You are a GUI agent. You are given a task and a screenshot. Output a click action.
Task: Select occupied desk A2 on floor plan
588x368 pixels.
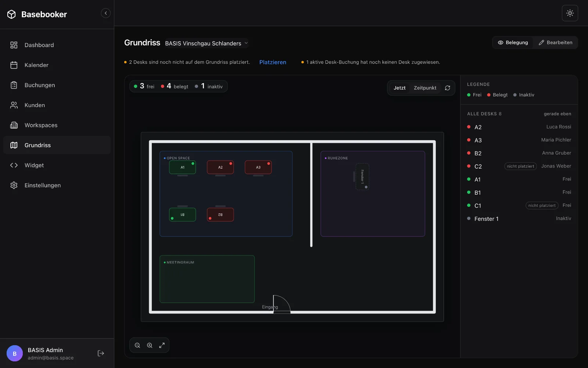coord(220,167)
